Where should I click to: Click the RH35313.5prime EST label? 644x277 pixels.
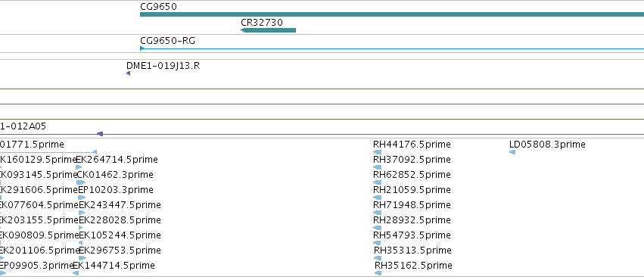[412, 251]
